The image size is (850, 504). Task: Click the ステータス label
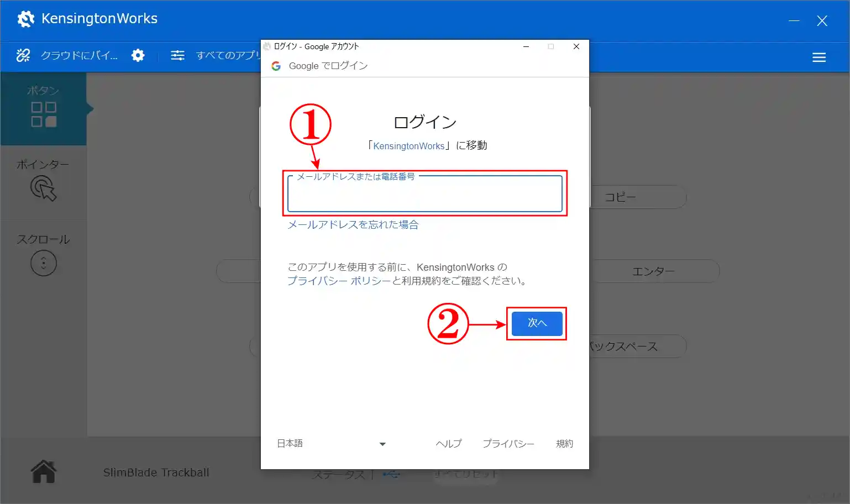tap(338, 475)
